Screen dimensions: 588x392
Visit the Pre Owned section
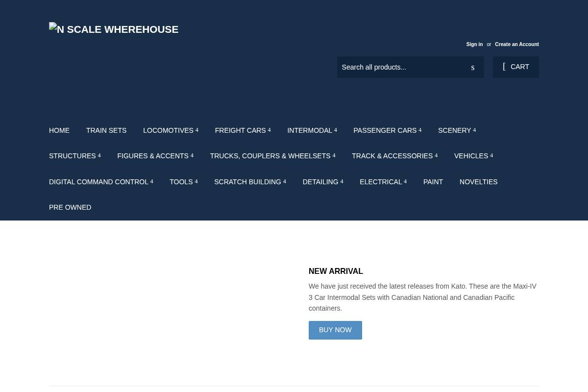tap(70, 207)
